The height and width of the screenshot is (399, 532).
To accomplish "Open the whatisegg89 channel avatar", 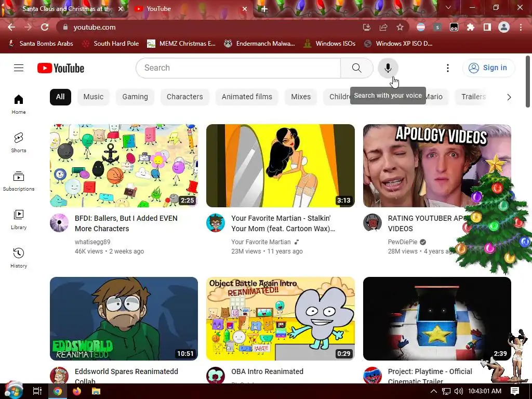I will click(x=59, y=223).
